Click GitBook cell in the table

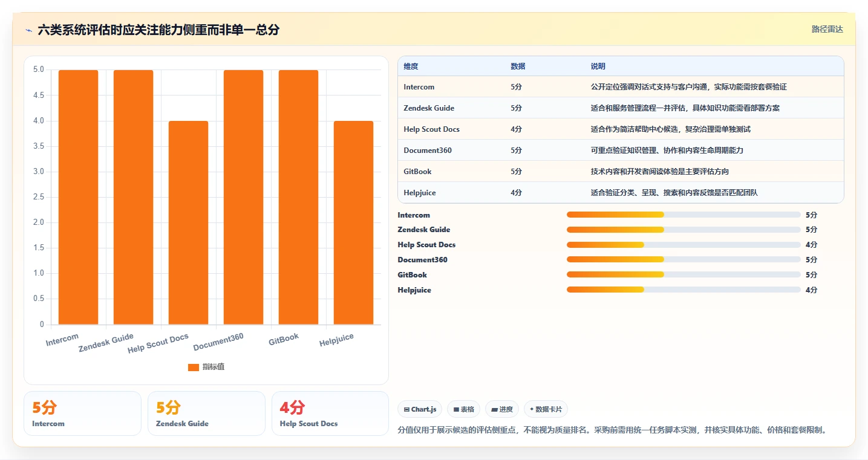[x=417, y=172]
